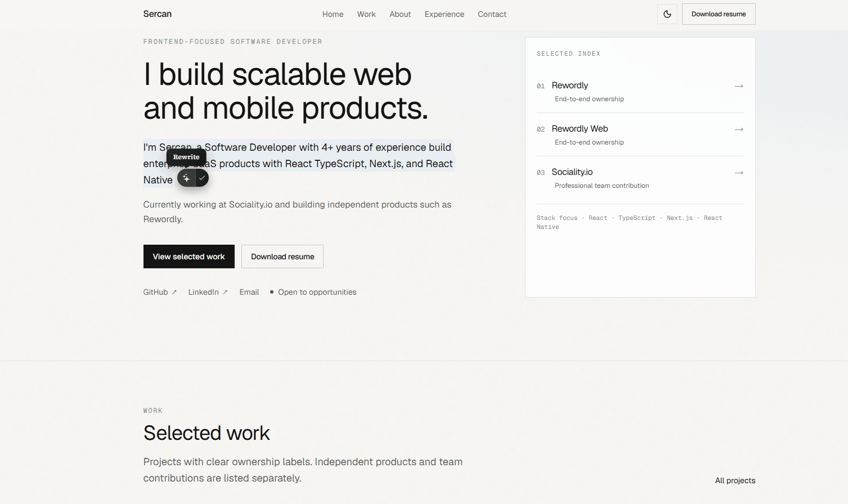Image resolution: width=848 pixels, height=504 pixels.
Task: Confirm the edit with the checkmark icon
Action: tap(202, 178)
